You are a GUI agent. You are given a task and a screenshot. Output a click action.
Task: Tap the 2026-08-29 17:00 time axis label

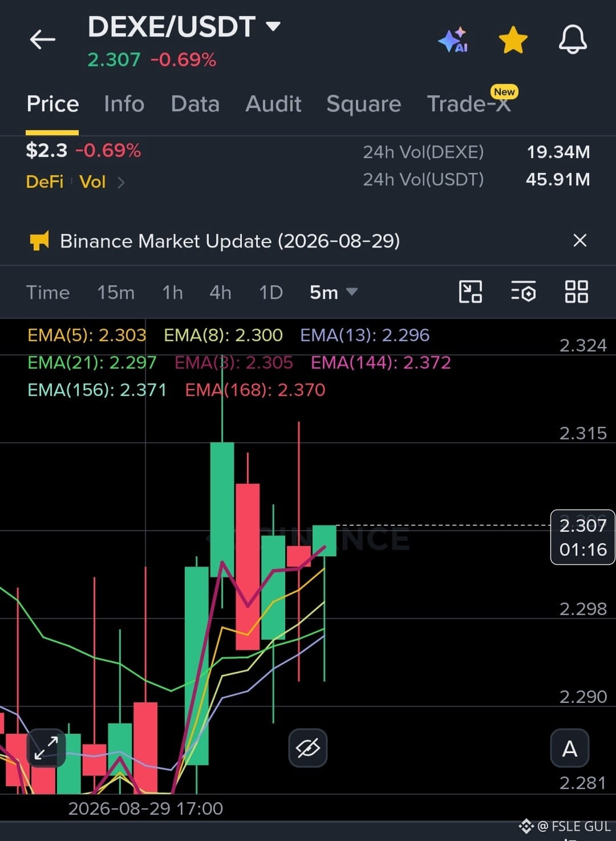145,808
